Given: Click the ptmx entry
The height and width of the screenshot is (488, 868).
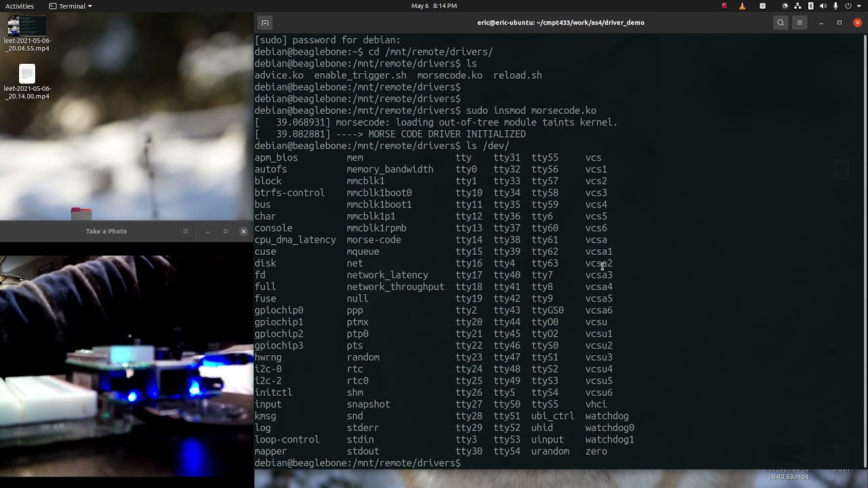Looking at the screenshot, I should [357, 322].
